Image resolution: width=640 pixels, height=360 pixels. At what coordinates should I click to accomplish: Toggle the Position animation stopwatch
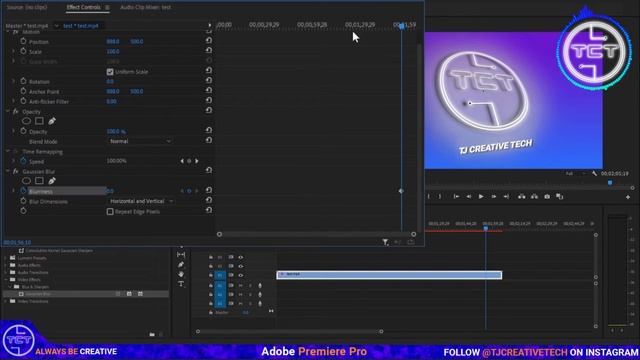point(23,41)
